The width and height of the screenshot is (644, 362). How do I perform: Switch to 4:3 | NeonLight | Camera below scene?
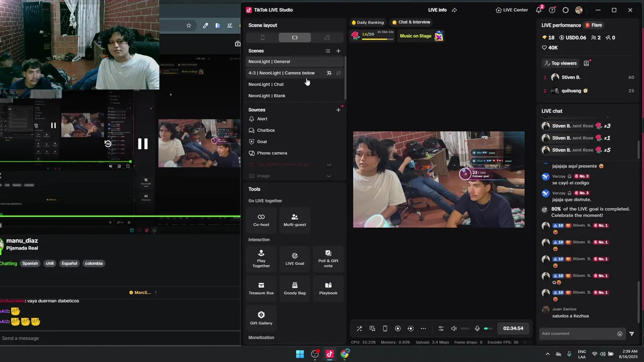coord(295,73)
